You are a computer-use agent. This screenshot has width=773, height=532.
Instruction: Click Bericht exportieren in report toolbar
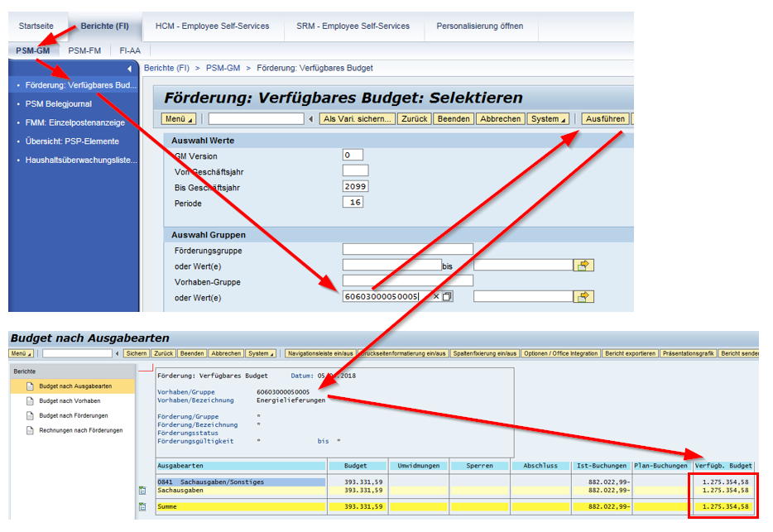pos(631,353)
